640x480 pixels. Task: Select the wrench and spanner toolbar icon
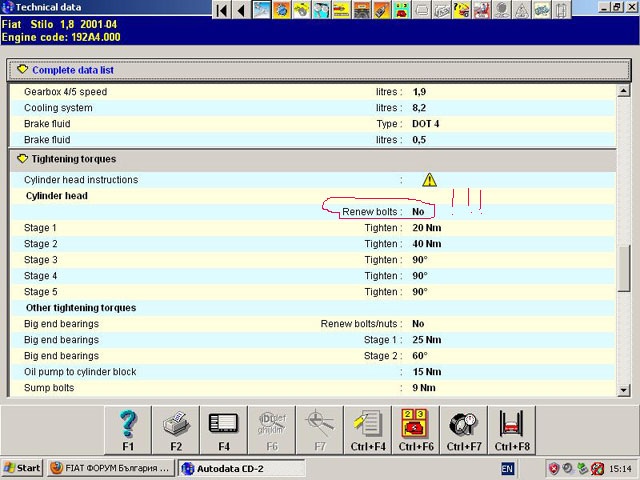point(321,10)
